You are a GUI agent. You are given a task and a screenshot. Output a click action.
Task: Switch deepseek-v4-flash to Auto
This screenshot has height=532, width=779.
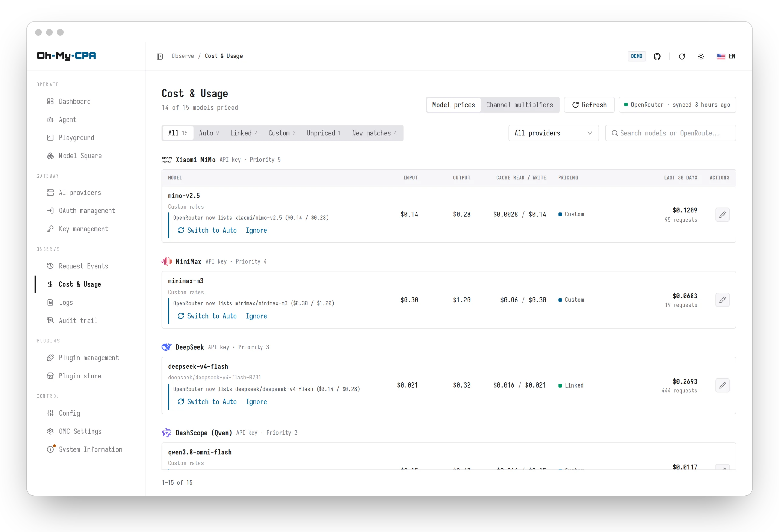207,401
